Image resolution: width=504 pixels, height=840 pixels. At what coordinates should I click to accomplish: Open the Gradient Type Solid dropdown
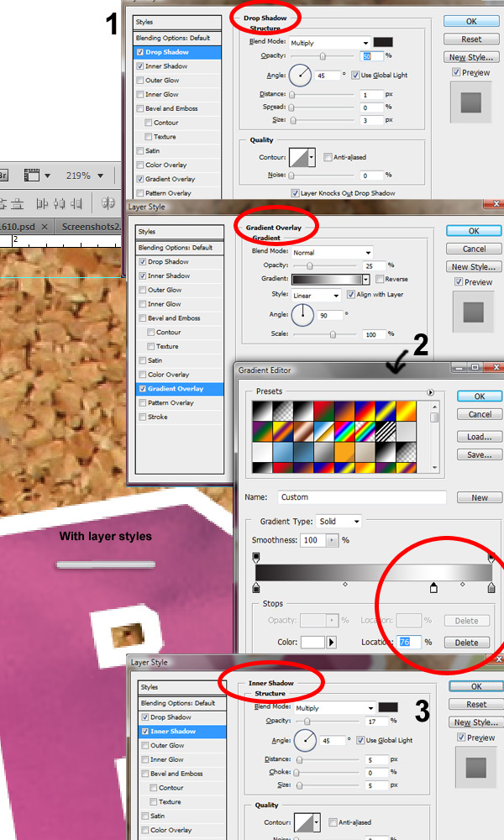click(x=339, y=522)
